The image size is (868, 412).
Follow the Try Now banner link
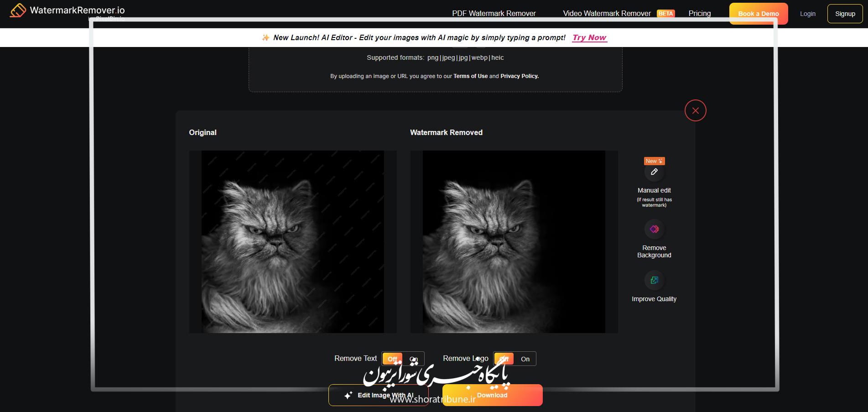[x=589, y=37]
